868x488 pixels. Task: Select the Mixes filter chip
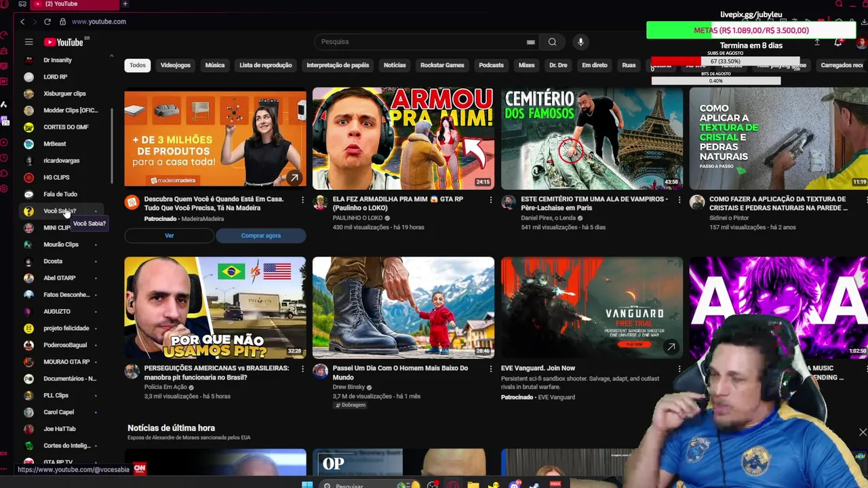click(x=526, y=65)
